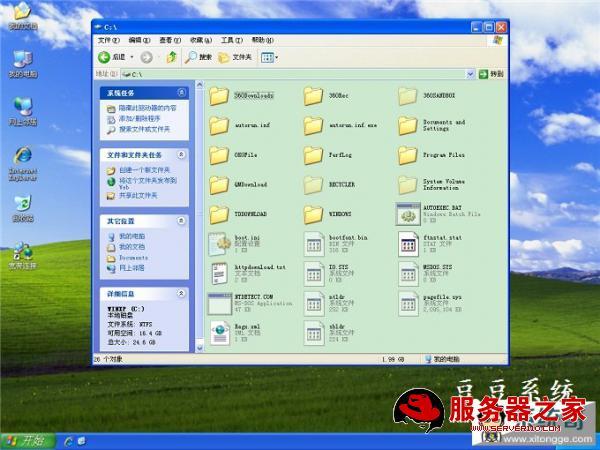Click the side panel scroll-up arrow

(199, 85)
